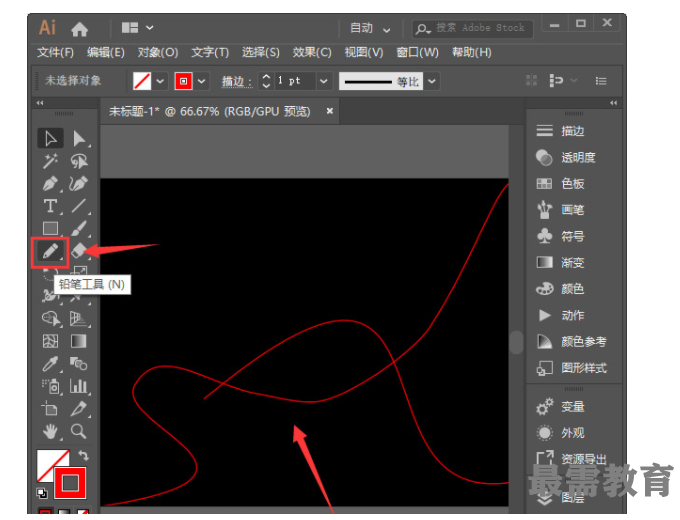Select the Column Graph tool

[79, 386]
